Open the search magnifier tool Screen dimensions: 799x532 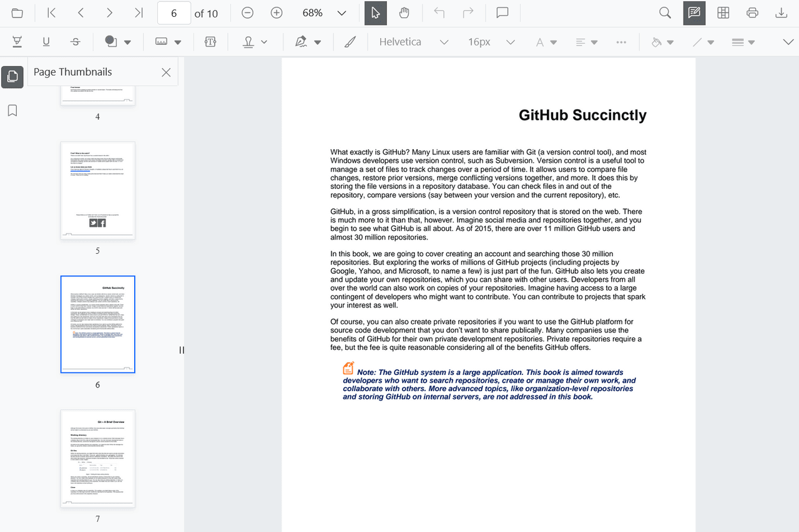click(665, 13)
